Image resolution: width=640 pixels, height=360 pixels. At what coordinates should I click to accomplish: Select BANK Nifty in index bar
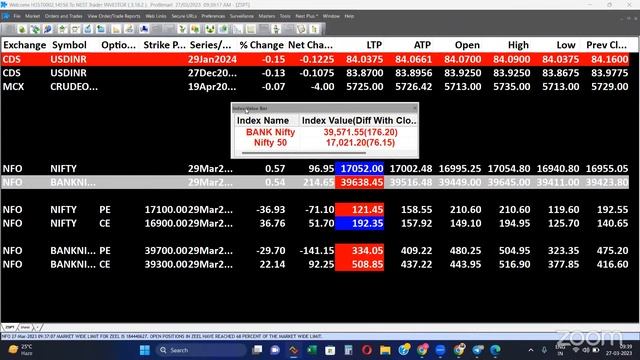[270, 132]
